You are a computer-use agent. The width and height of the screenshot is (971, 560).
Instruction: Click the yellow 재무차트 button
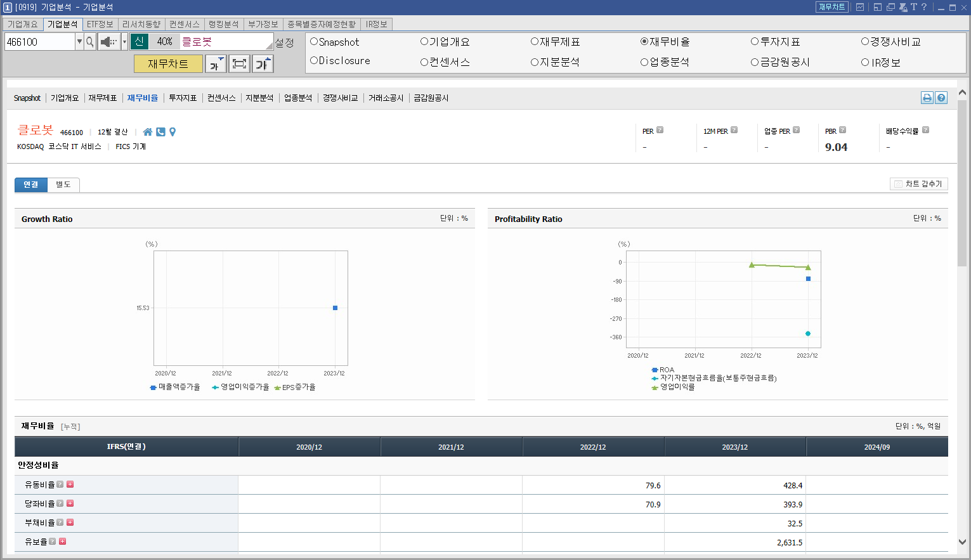pyautogui.click(x=168, y=64)
